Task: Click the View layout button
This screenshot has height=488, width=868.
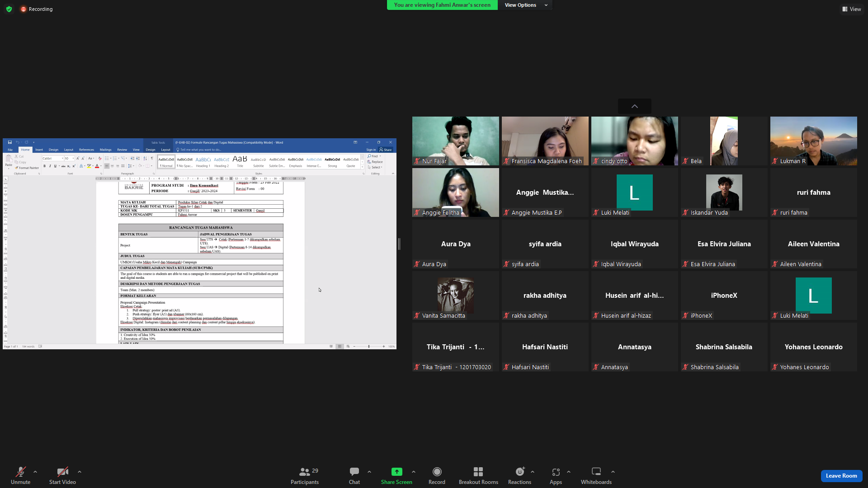Action: pyautogui.click(x=851, y=9)
